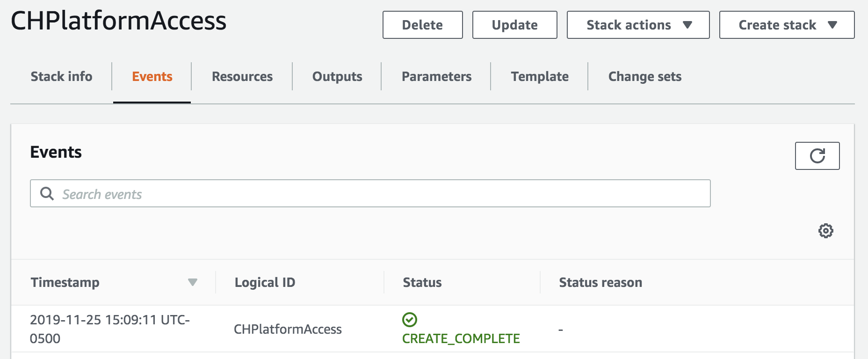Select the Events tab
This screenshot has width=868, height=359.
[152, 76]
